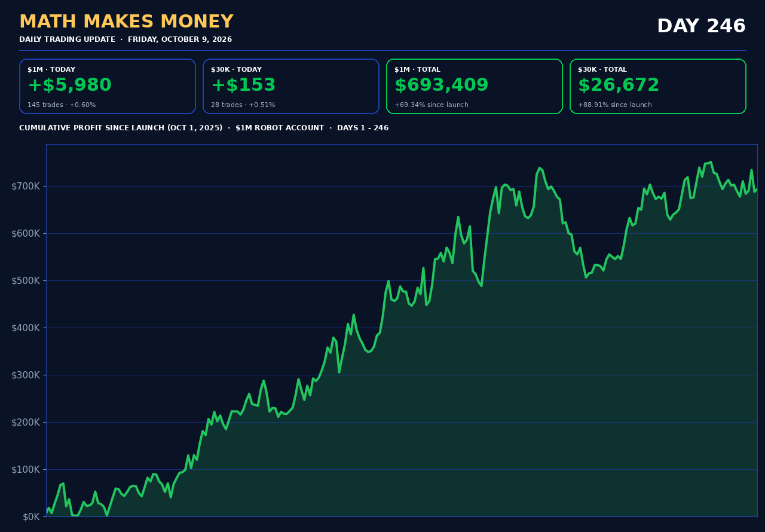The width and height of the screenshot is (765, 532).
Task: Select the "+$5,980" profit value
Action: point(69,85)
